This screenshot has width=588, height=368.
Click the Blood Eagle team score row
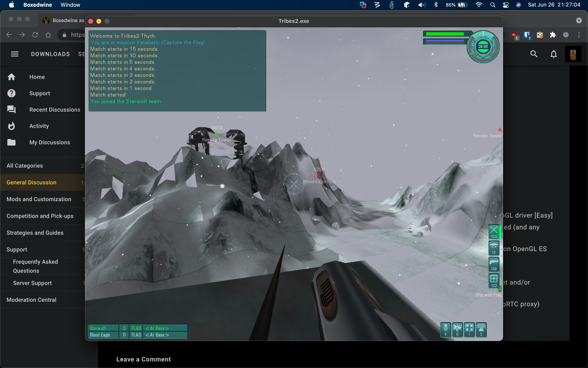[138, 335]
